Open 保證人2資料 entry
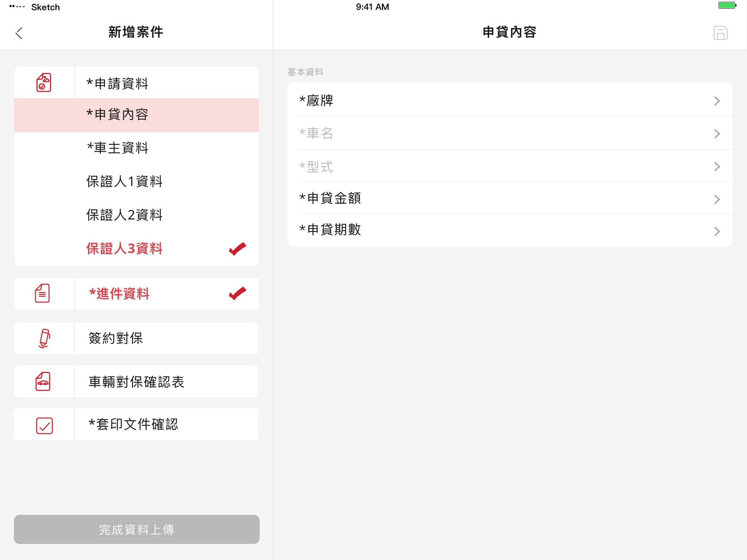747x560 pixels. click(136, 215)
